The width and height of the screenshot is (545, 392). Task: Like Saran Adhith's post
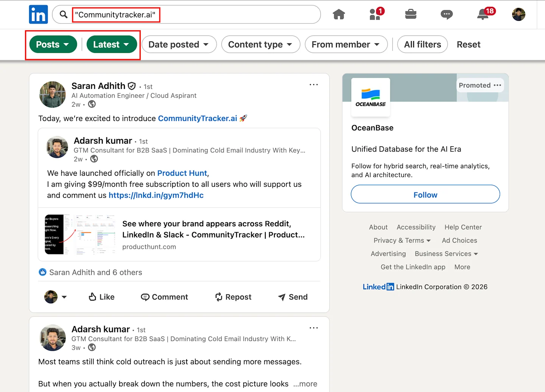point(101,297)
